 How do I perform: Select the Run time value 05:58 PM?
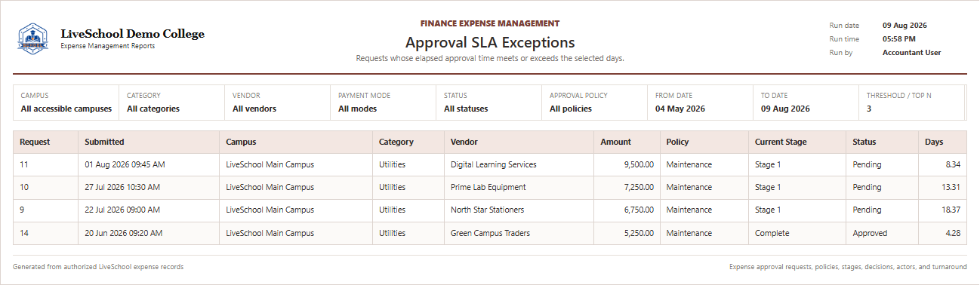coord(899,39)
